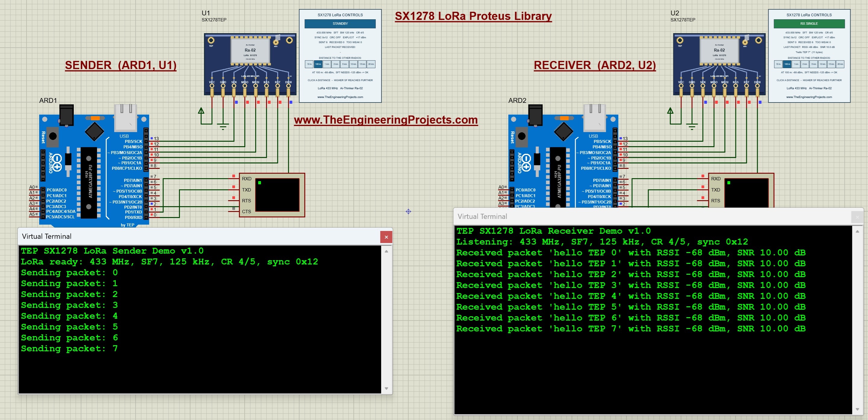The image size is (868, 420).
Task: Select 2 km distance on U1 controls panel
Action: point(336,64)
